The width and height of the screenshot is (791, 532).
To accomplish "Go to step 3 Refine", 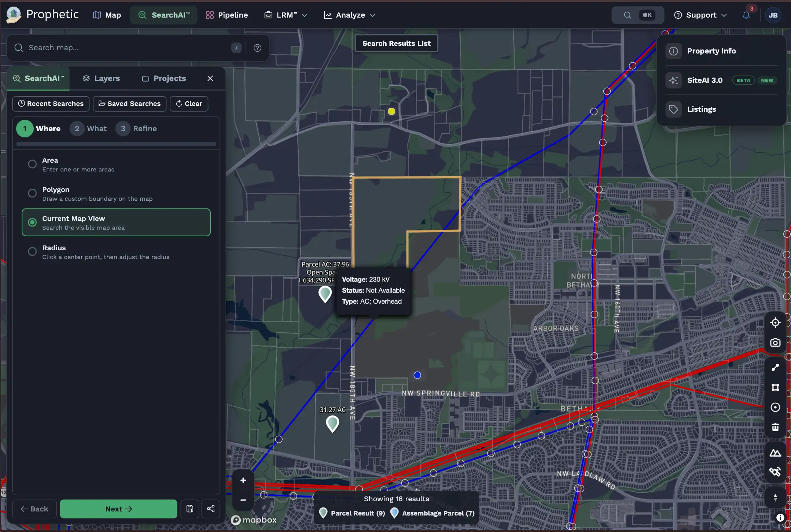I will (136, 129).
